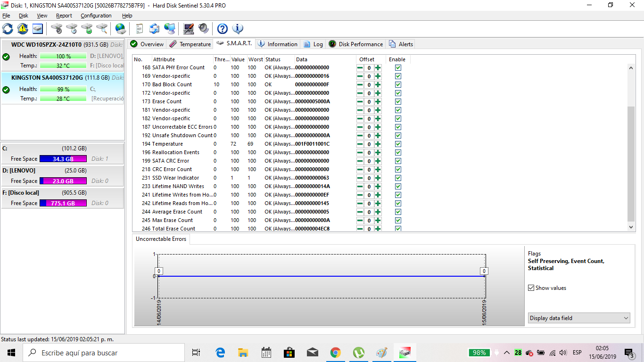
Task: Click the green health check icon for KINGSTON disk
Action: coord(6,90)
